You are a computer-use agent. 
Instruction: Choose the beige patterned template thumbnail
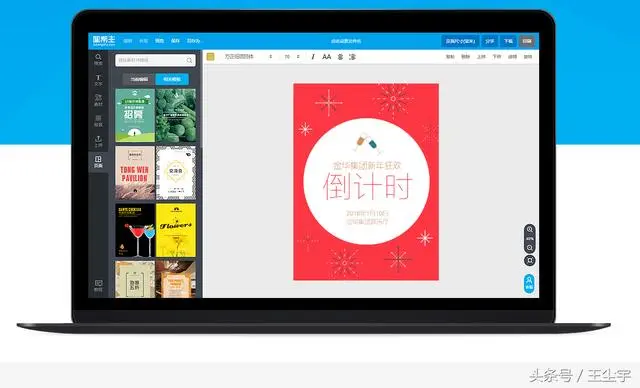coord(135,279)
